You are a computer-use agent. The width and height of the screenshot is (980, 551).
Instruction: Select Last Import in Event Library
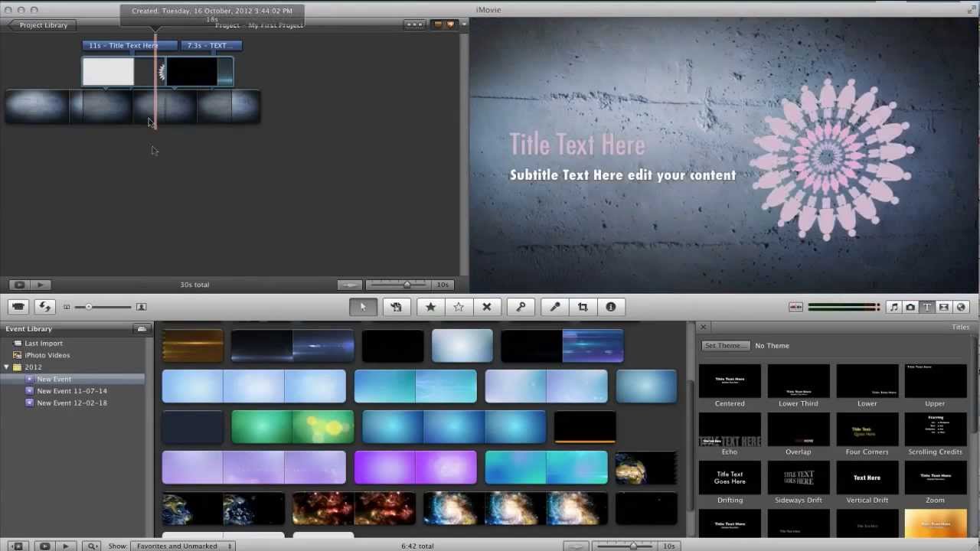coord(44,344)
